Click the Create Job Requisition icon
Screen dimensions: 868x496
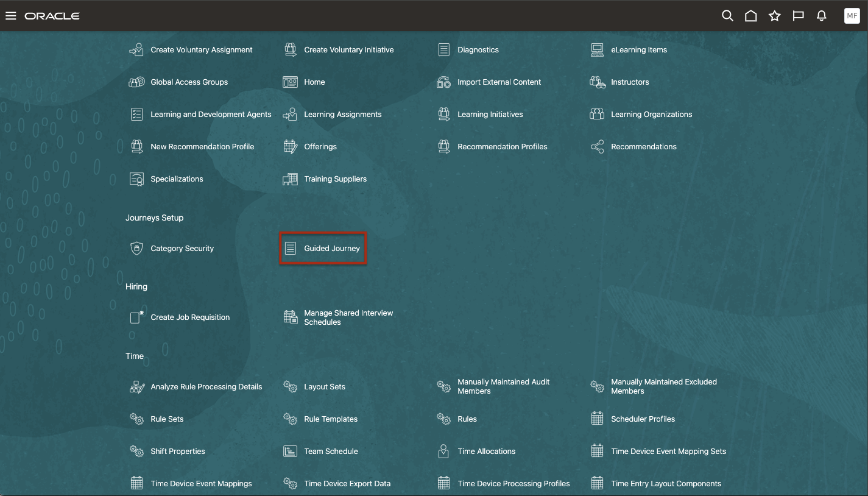(136, 317)
